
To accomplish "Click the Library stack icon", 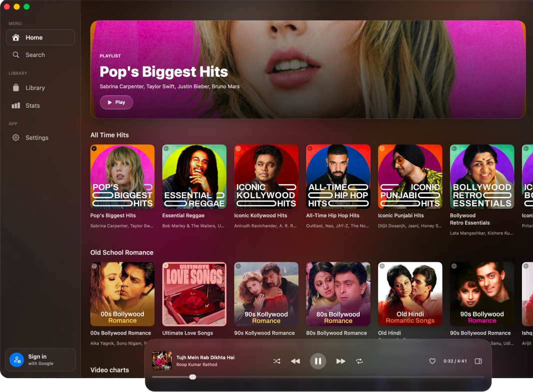I will pyautogui.click(x=15, y=88).
